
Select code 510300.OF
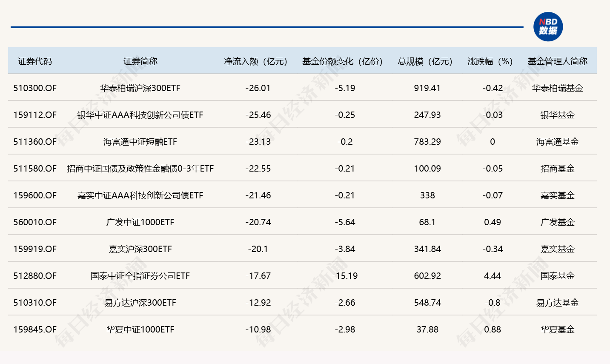click(x=35, y=88)
